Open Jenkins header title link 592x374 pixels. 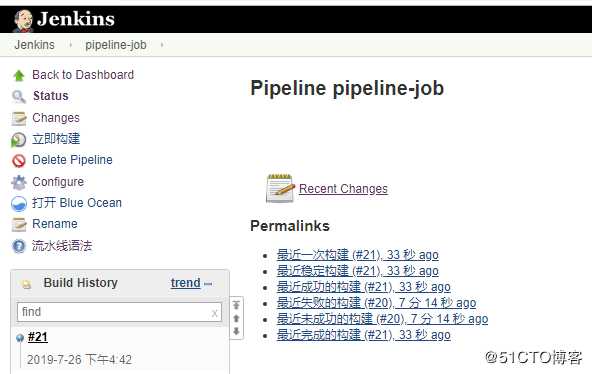tap(76, 19)
